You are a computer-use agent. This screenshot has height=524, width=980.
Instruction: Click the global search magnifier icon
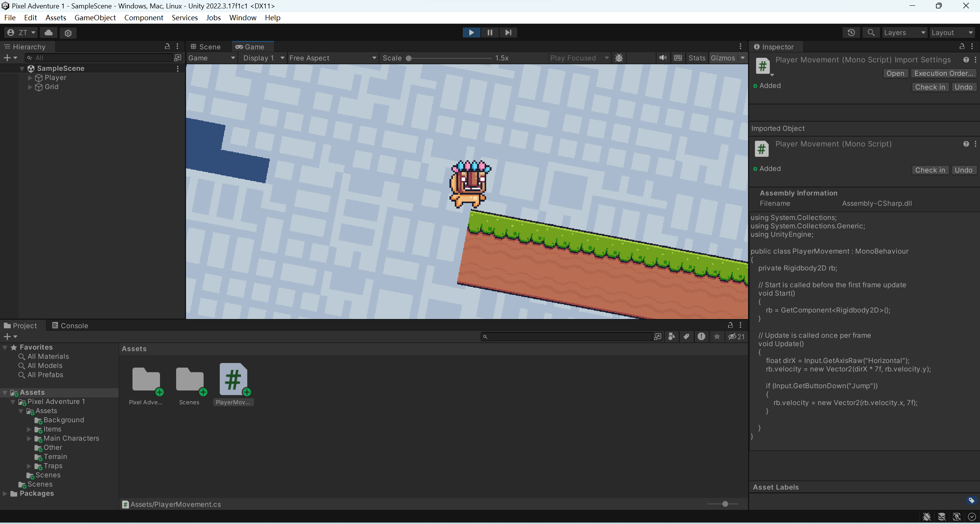(x=871, y=33)
